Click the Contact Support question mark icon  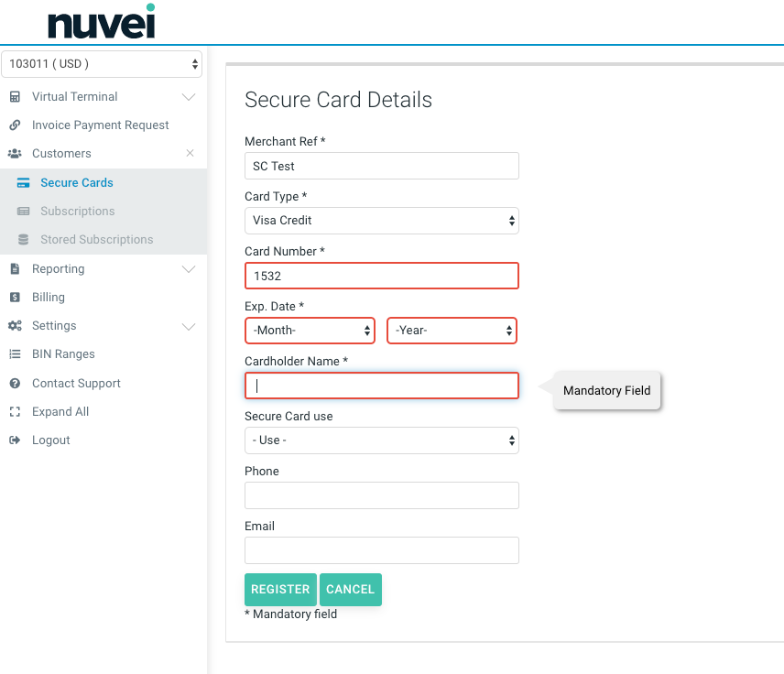15,384
